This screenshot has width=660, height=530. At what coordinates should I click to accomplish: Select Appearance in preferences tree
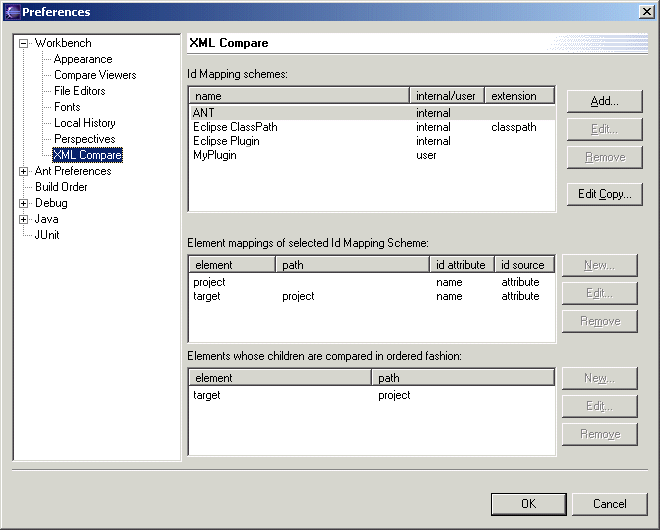coord(82,59)
